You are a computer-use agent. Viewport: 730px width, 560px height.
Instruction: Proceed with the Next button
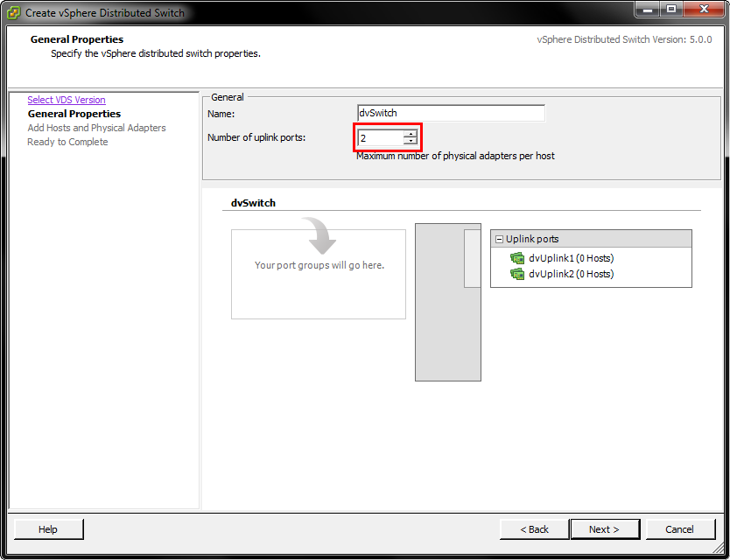click(x=604, y=529)
